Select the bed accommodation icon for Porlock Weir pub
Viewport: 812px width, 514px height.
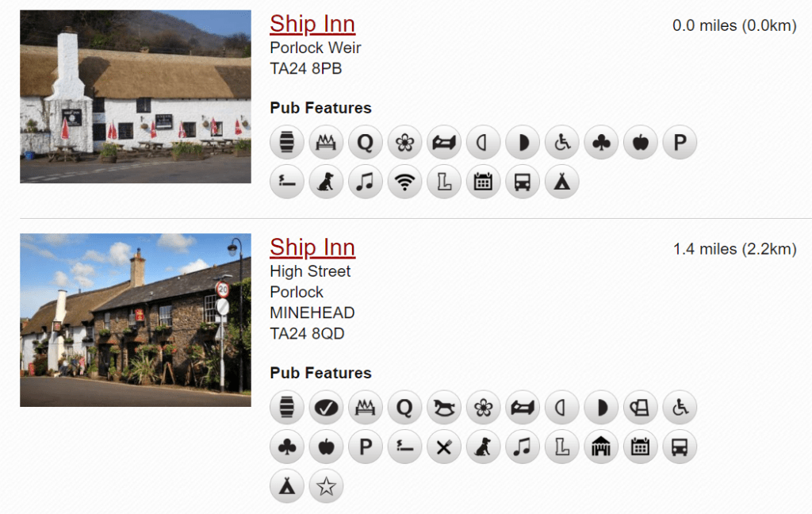[444, 142]
